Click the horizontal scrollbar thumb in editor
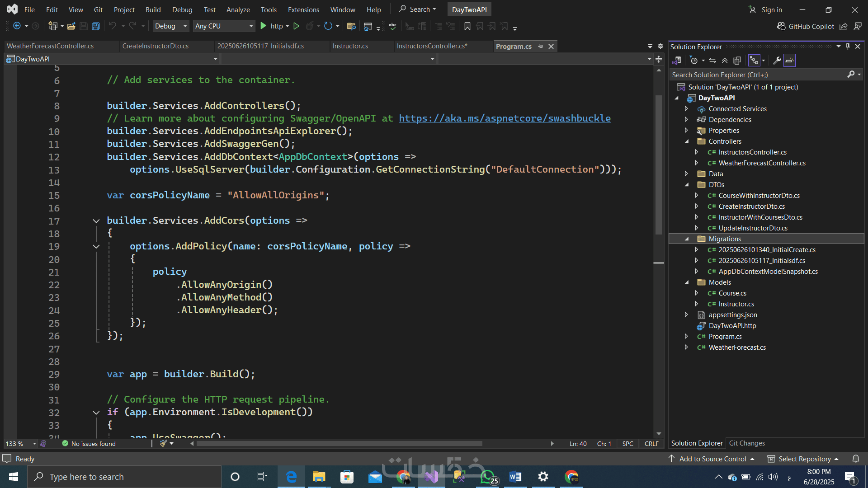The height and width of the screenshot is (488, 868). (x=339, y=444)
